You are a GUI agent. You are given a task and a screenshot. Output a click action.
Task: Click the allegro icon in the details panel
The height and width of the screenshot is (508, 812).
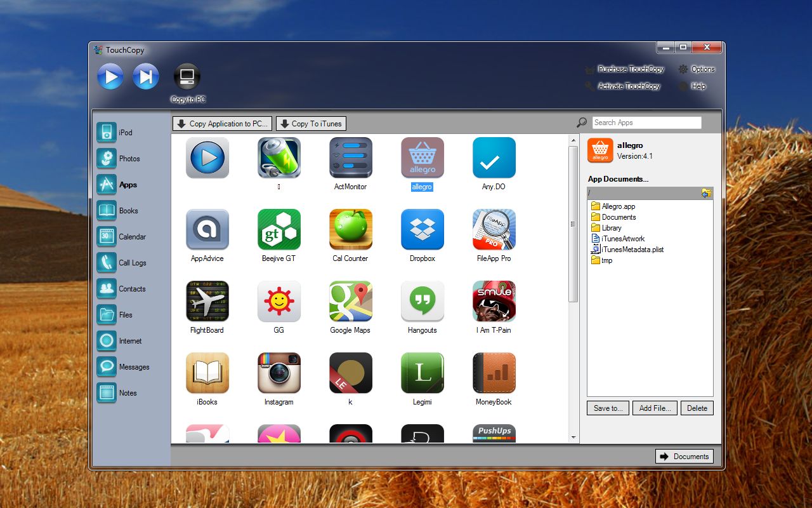(x=599, y=150)
